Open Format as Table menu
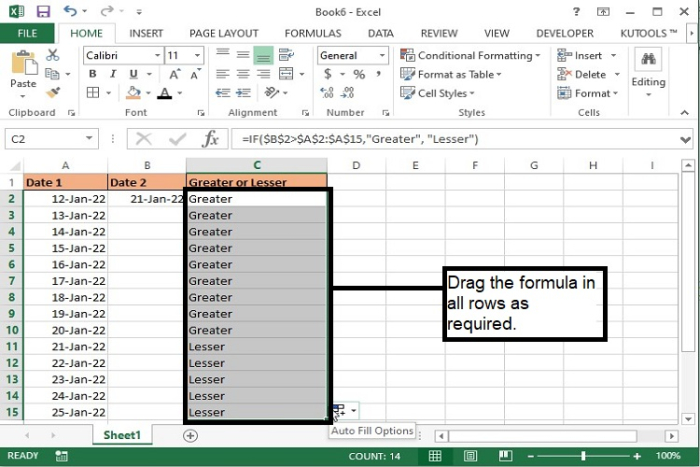 [451, 74]
